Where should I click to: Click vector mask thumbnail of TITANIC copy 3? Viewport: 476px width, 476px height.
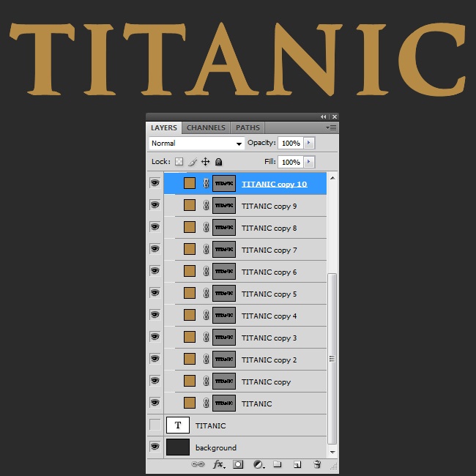point(224,338)
